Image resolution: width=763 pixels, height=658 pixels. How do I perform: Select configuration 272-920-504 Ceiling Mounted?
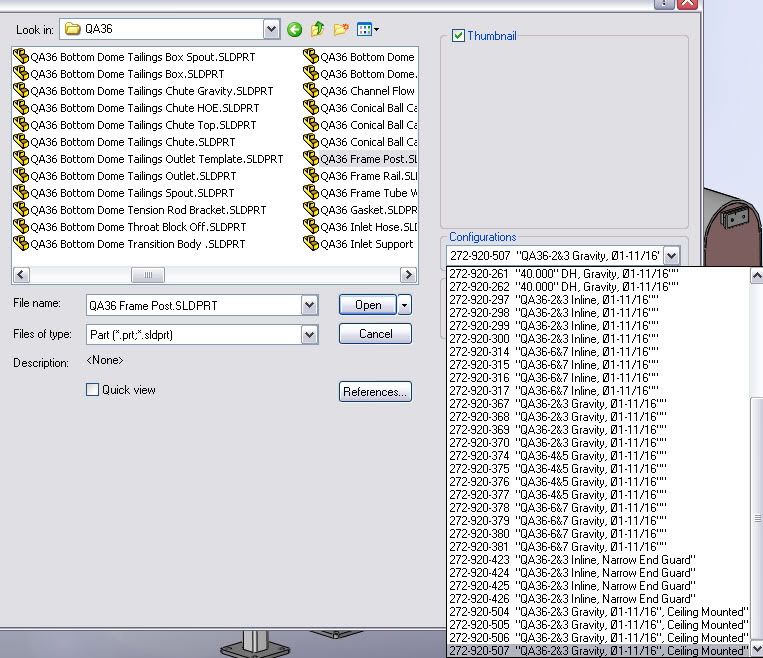click(x=599, y=612)
